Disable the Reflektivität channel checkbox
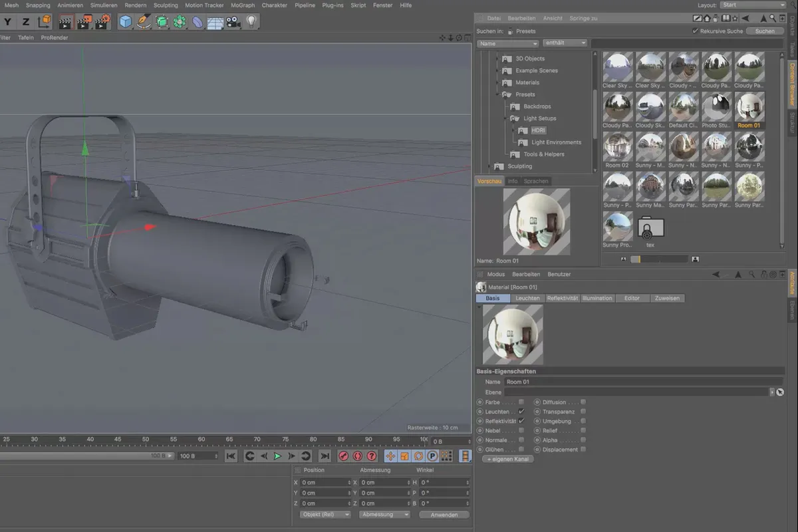The image size is (798, 532). point(521,421)
